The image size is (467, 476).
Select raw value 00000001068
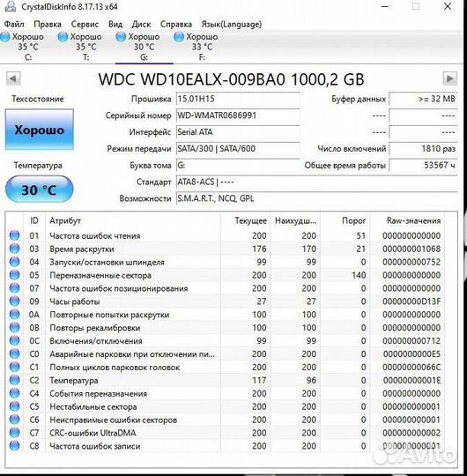click(x=411, y=249)
